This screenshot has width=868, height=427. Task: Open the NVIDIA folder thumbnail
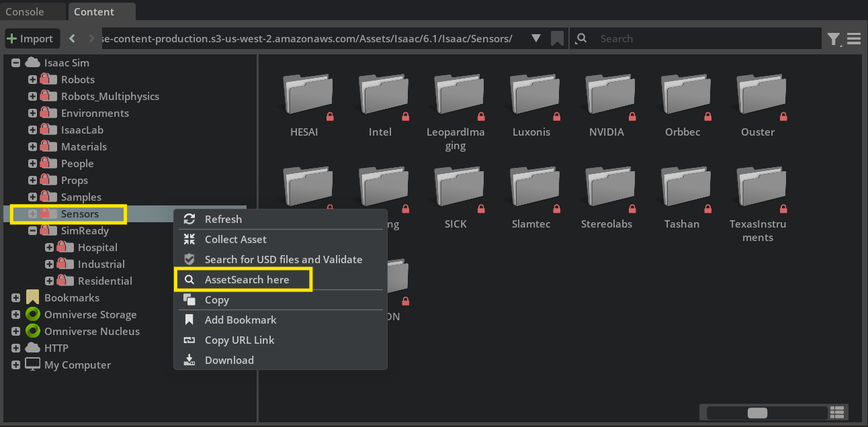click(610, 96)
